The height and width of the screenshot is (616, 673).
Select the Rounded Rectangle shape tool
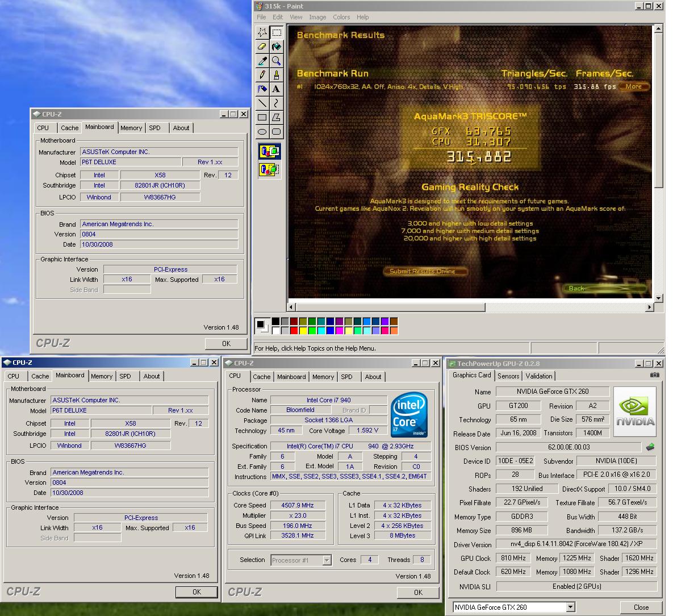pyautogui.click(x=277, y=131)
